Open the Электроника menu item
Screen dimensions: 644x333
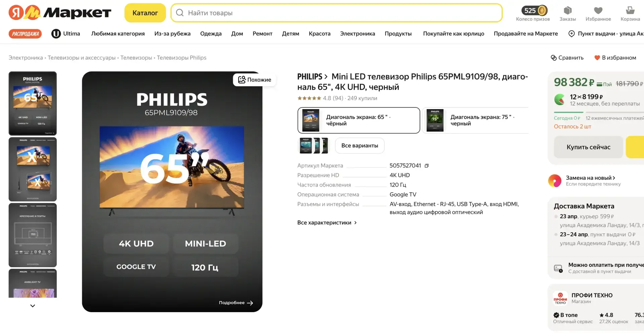click(358, 34)
